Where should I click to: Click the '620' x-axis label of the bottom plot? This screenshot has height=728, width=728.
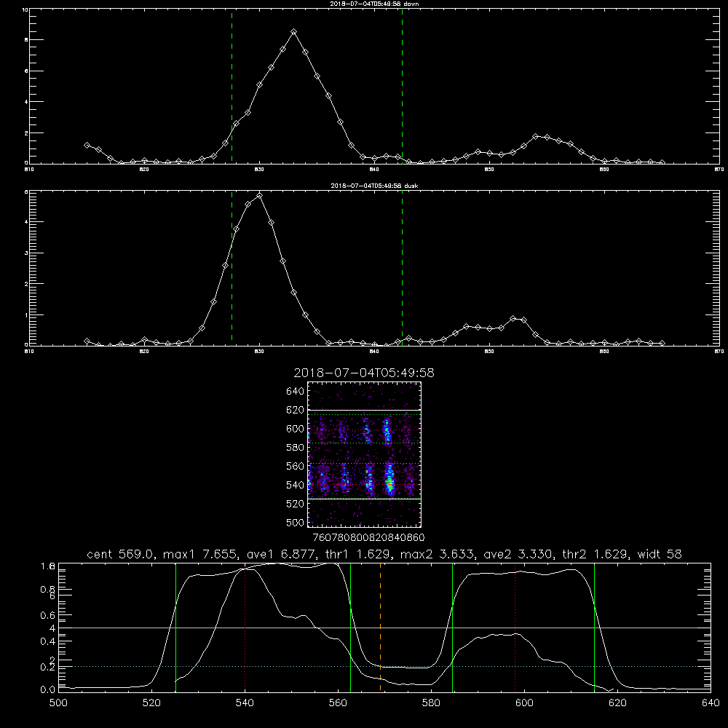tap(618, 703)
